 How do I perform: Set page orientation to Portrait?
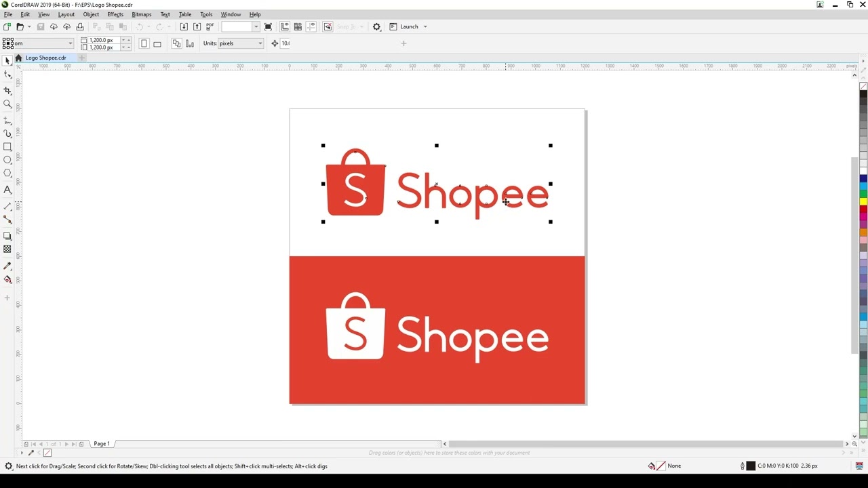pyautogui.click(x=144, y=43)
